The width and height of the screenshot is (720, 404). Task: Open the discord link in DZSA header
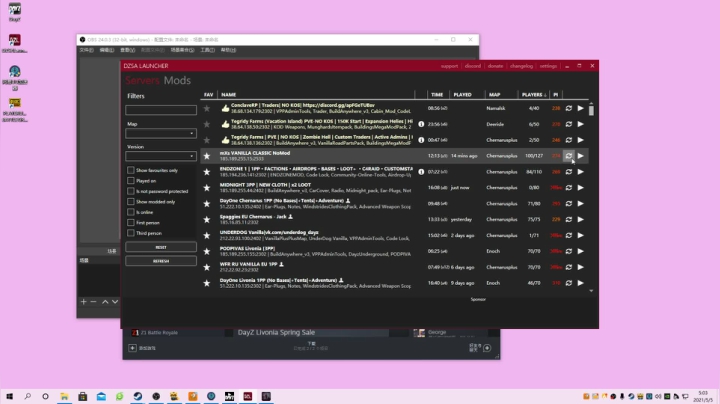pyautogui.click(x=472, y=66)
